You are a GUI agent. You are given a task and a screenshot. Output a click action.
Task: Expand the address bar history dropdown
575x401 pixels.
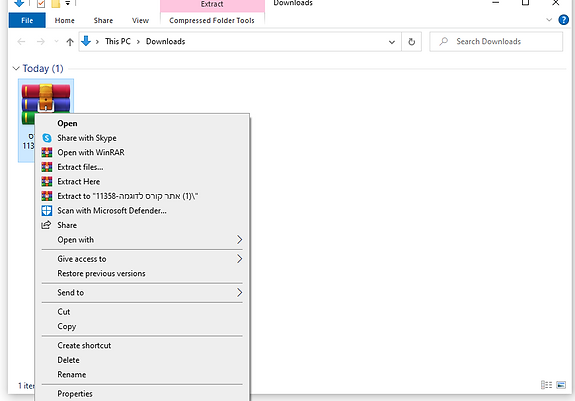[392, 42]
